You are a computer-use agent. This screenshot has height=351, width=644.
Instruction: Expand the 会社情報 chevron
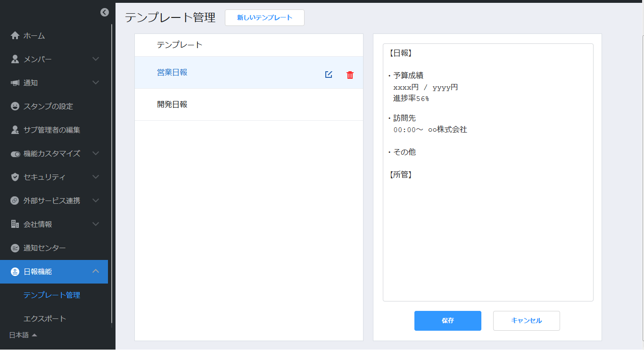coord(96,224)
